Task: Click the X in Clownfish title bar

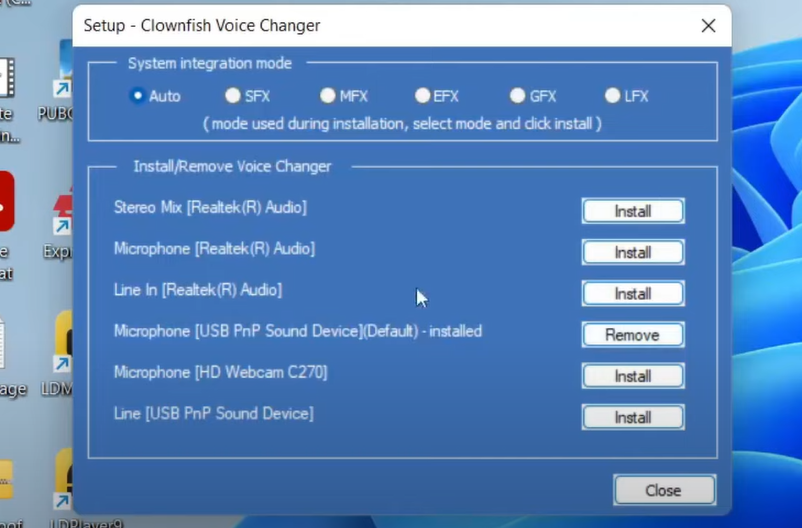Action: [708, 26]
